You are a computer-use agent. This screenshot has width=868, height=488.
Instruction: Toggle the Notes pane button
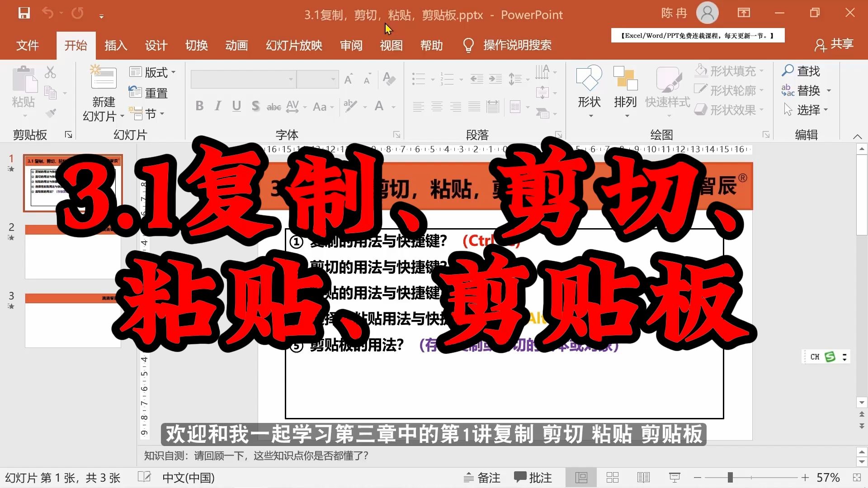(x=482, y=478)
